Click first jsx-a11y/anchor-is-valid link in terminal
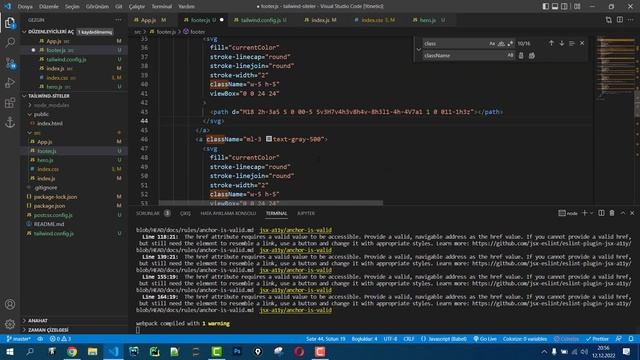This screenshot has width=640, height=360. (x=296, y=230)
